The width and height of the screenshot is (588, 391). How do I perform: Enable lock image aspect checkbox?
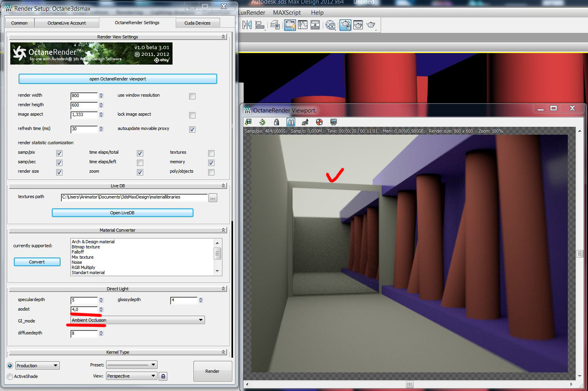(192, 115)
